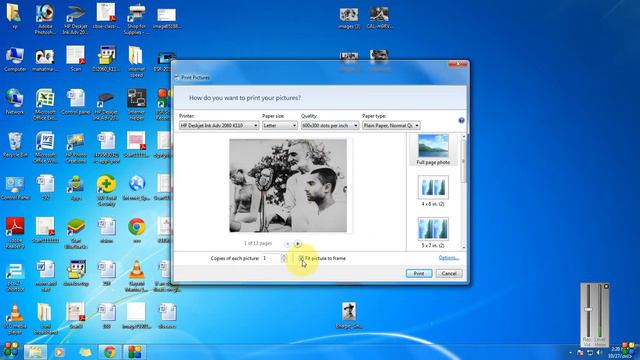Show hidden tray icons arrow

[x=570, y=352]
